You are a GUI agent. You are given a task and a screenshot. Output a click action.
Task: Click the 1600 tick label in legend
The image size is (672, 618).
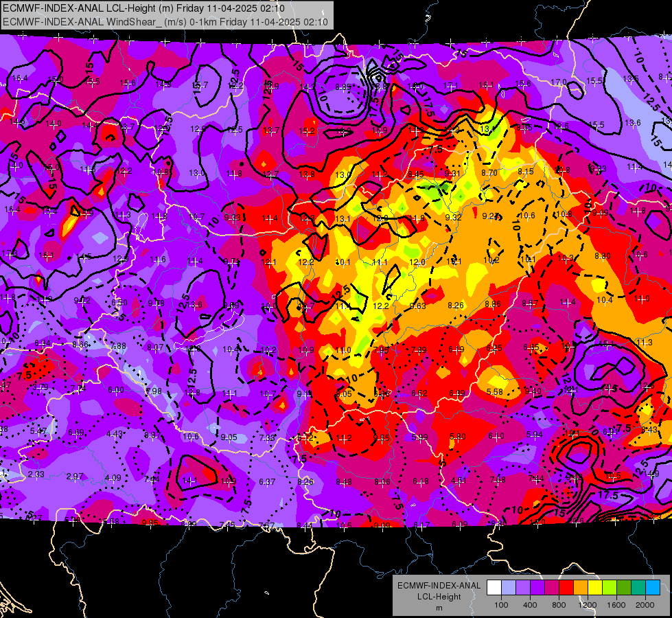click(616, 605)
